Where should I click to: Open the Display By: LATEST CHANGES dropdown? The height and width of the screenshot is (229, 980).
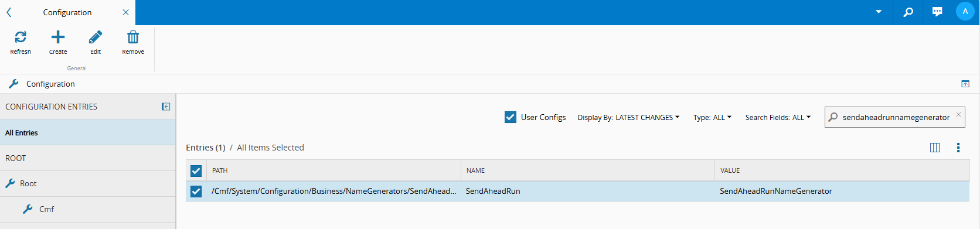pyautogui.click(x=628, y=117)
